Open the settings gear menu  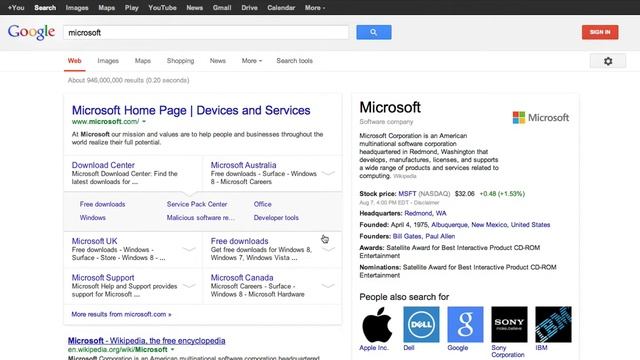click(608, 61)
